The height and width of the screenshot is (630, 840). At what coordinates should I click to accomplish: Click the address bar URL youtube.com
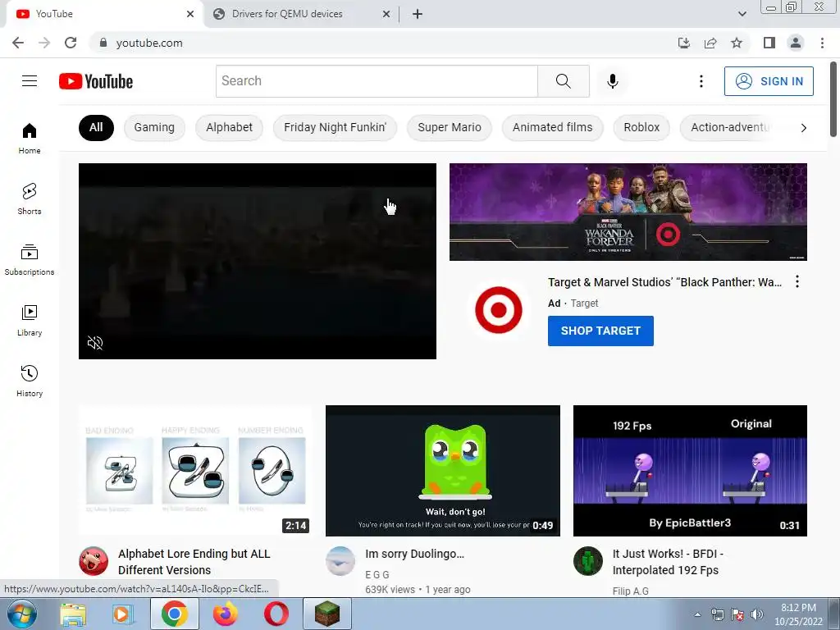(x=149, y=43)
